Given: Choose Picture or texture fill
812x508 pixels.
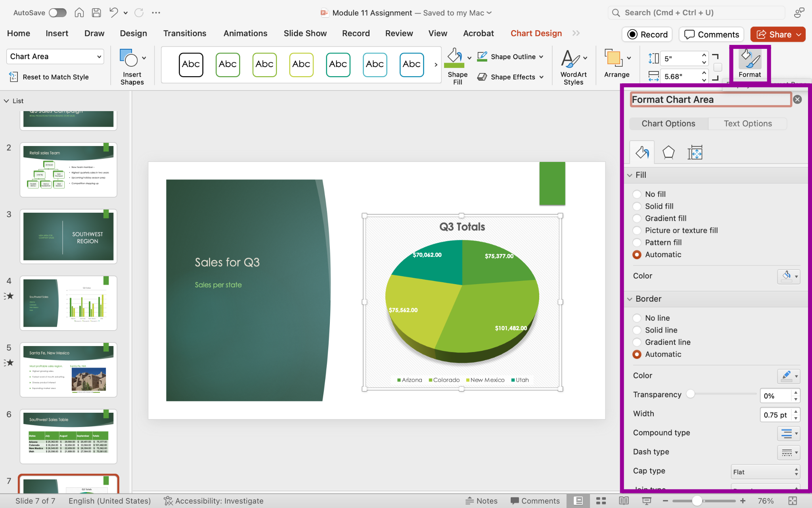Looking at the screenshot, I should pyautogui.click(x=637, y=230).
